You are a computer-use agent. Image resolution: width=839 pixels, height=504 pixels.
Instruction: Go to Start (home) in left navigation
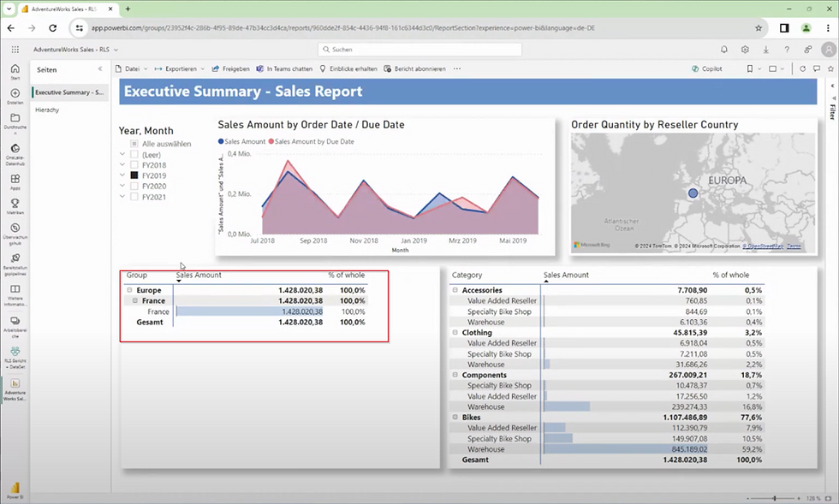coord(15,71)
